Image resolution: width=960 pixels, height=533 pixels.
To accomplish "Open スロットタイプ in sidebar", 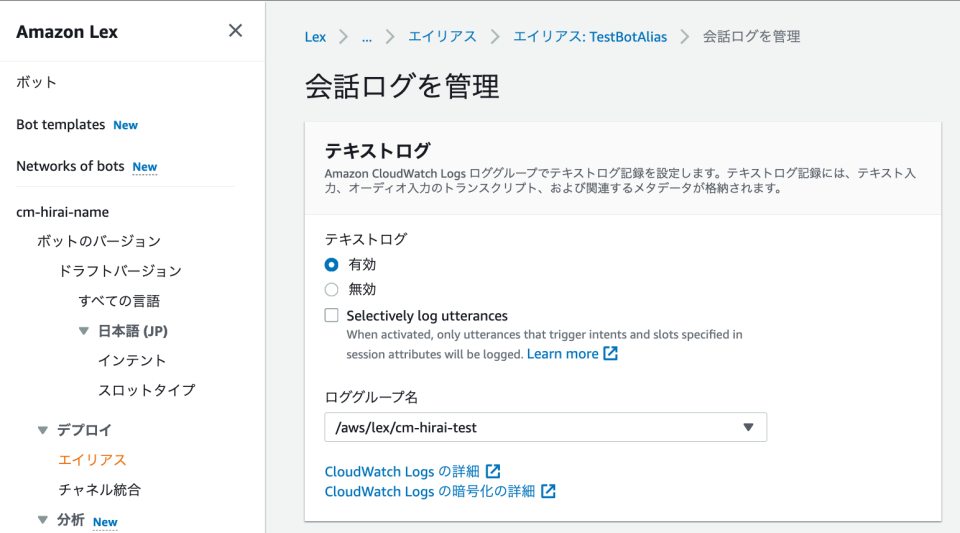I will click(147, 390).
